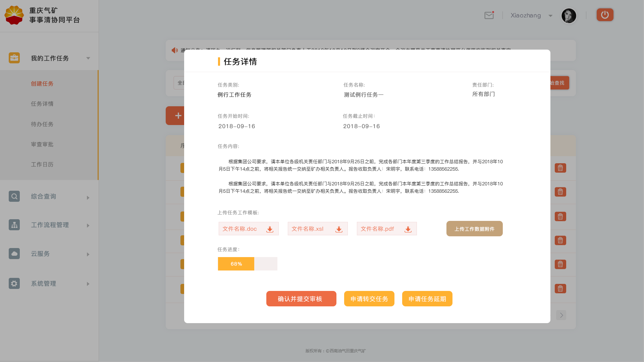This screenshot has height=362, width=644.
Task: Open the mail notifications icon
Action: 489,15
